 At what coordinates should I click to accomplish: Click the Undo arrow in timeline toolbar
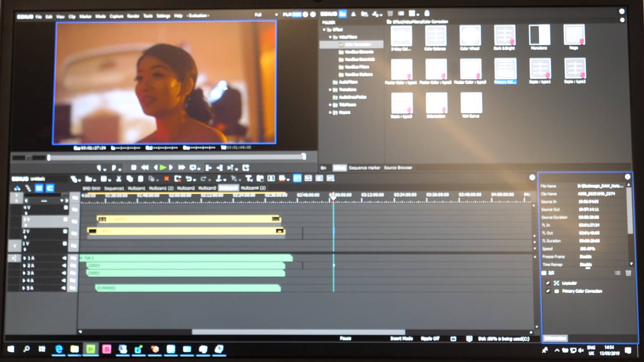coord(189,178)
